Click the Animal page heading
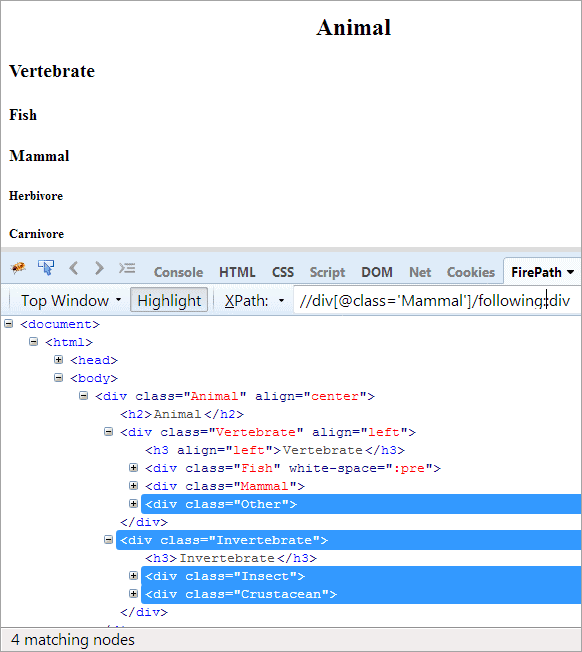 tap(353, 28)
